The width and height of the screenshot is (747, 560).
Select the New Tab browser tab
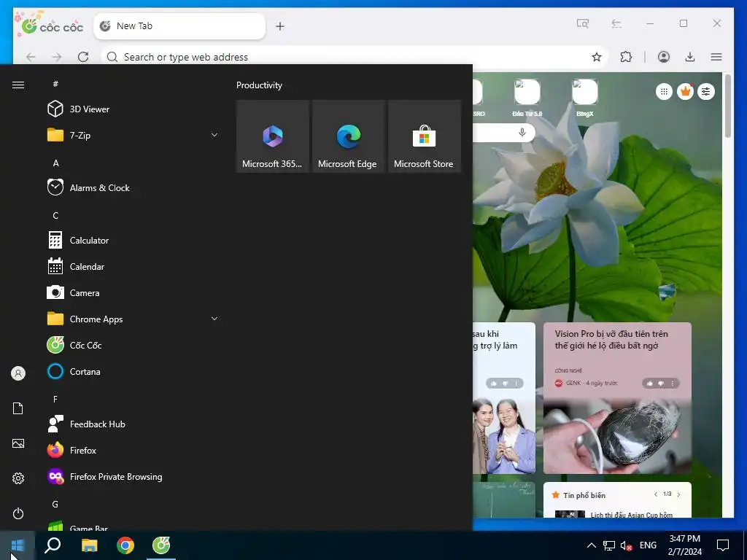(x=179, y=26)
